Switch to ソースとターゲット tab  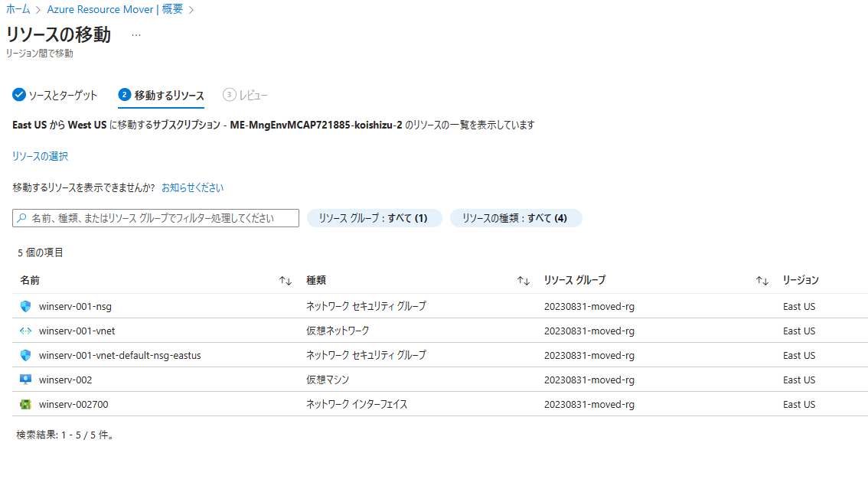[55, 95]
